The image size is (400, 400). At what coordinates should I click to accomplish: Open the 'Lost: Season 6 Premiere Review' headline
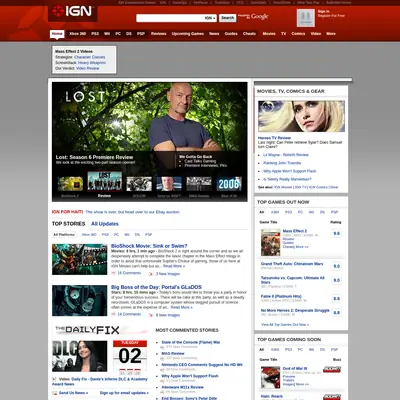coord(94,157)
